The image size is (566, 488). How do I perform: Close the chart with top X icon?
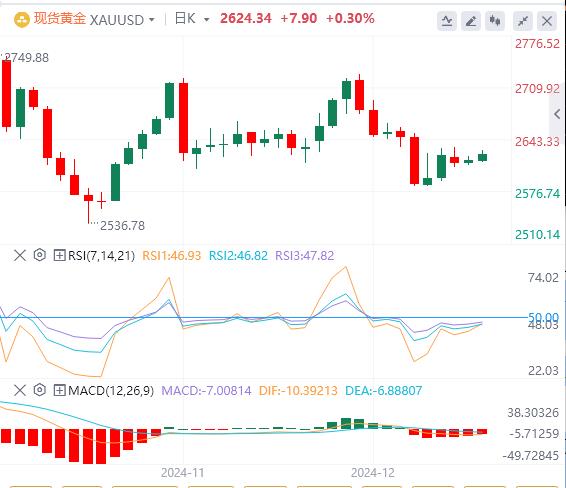pyautogui.click(x=547, y=21)
